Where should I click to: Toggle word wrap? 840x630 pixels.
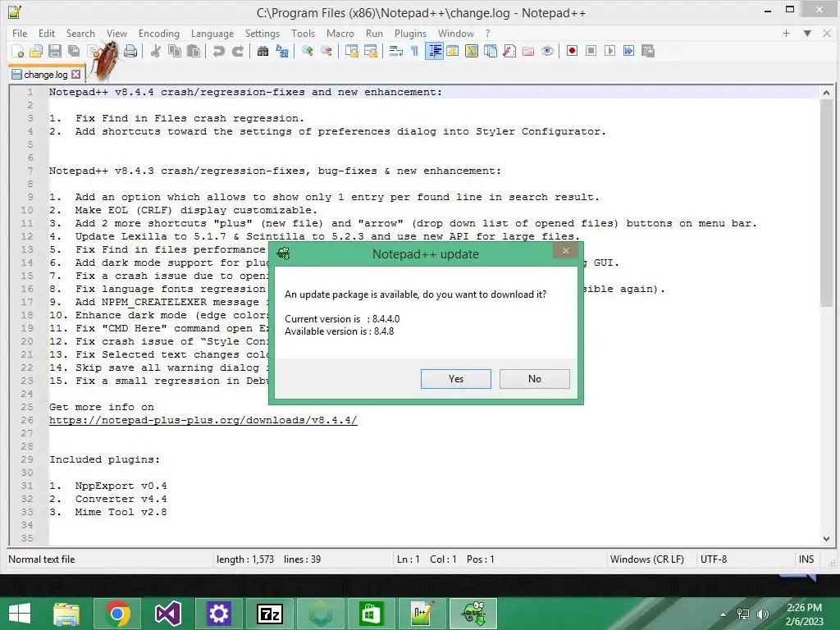396,52
